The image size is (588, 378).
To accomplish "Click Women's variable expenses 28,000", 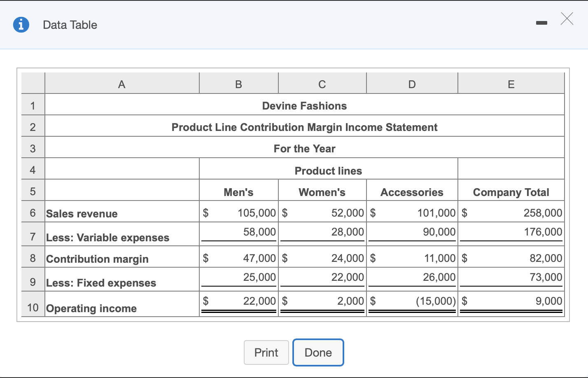I will (348, 232).
